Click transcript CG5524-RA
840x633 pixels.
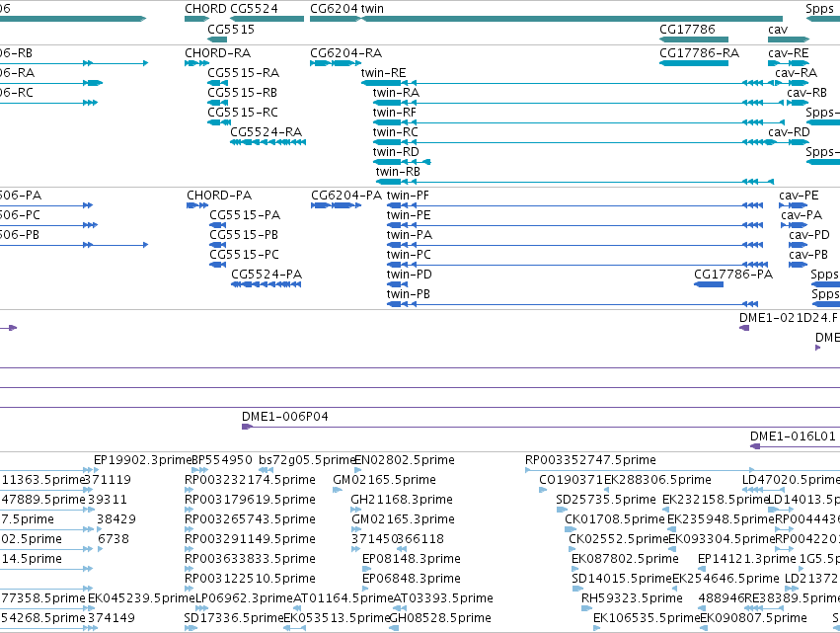[267, 132]
